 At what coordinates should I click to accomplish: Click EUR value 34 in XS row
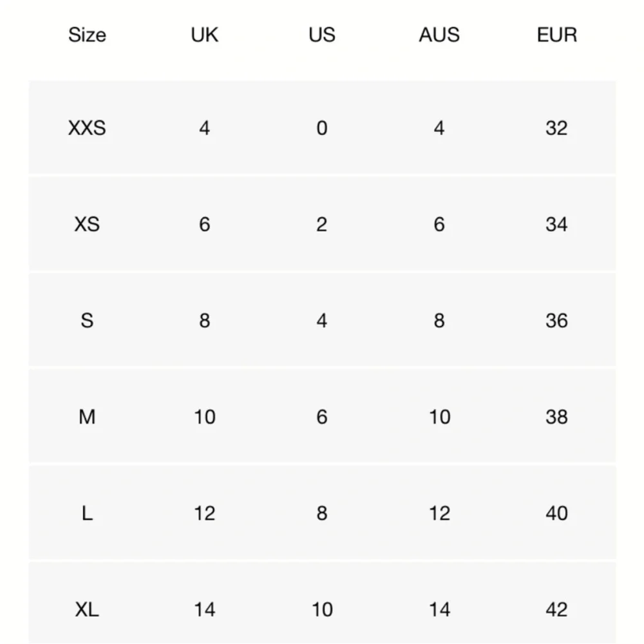click(x=556, y=224)
